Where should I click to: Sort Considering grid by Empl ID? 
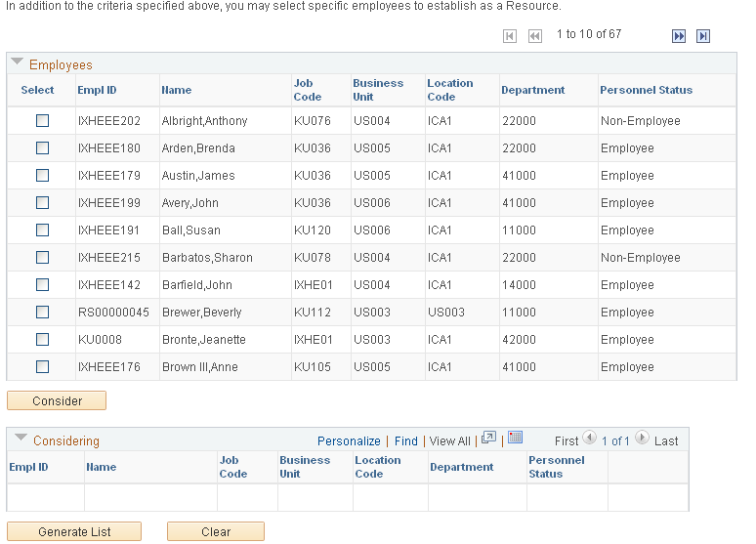tap(28, 467)
